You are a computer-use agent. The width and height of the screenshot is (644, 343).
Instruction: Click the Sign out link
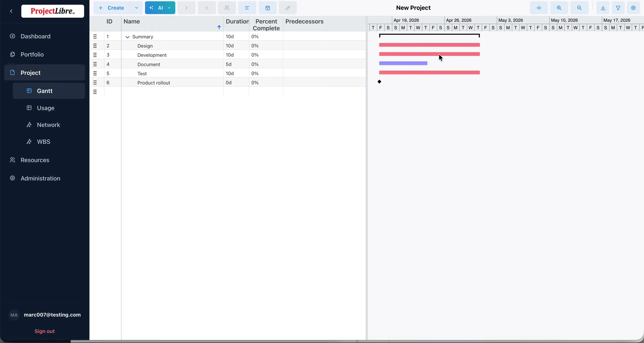(45, 331)
